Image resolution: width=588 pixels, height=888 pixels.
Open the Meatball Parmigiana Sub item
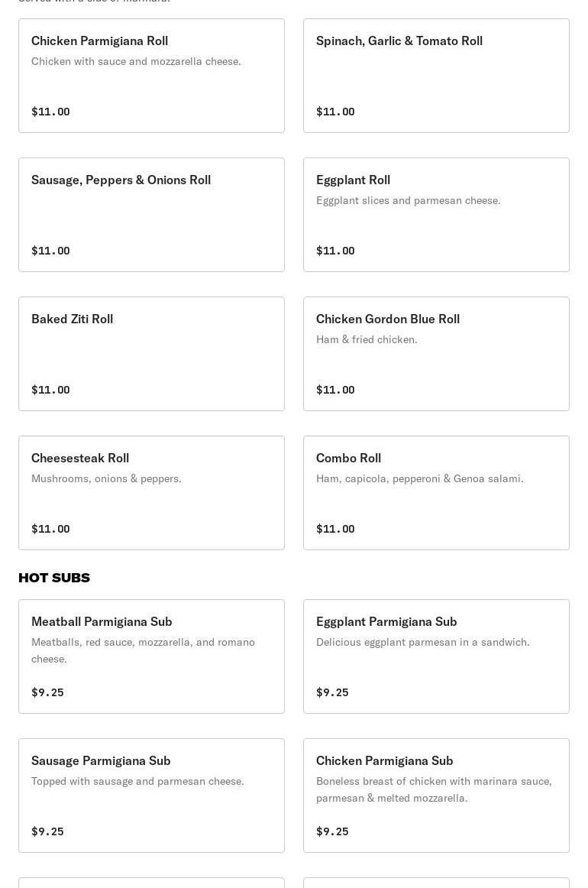point(151,656)
